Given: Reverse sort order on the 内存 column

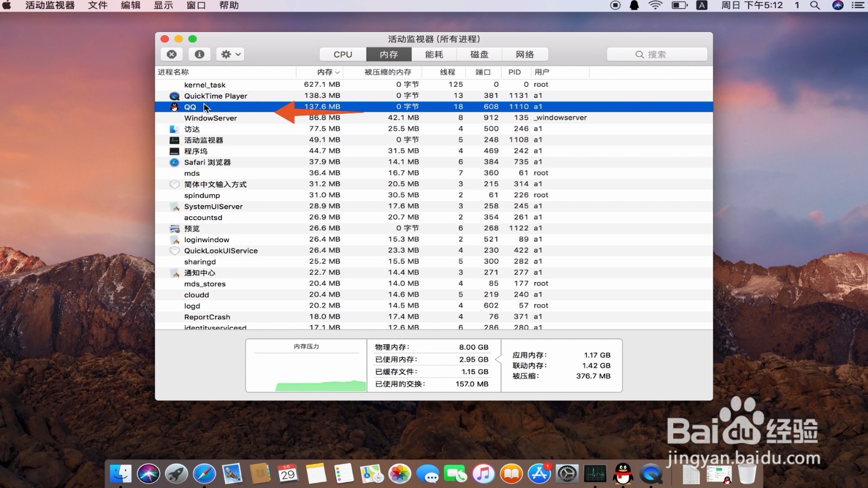Looking at the screenshot, I should coord(325,72).
